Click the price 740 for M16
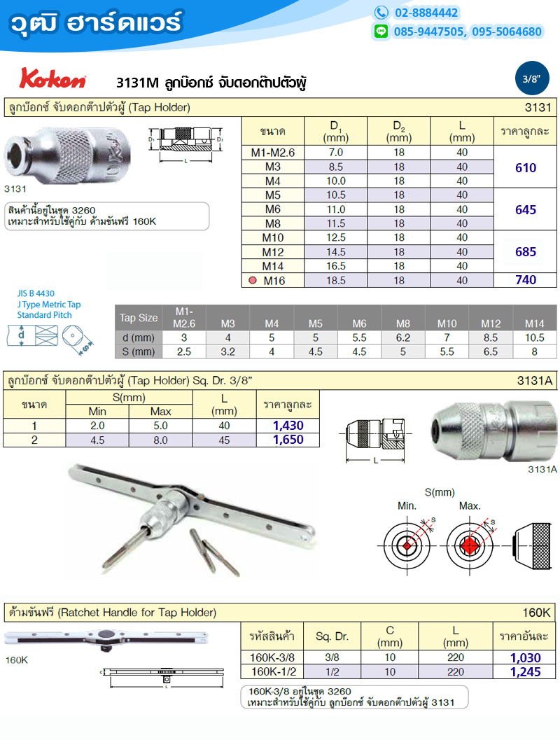 (526, 280)
